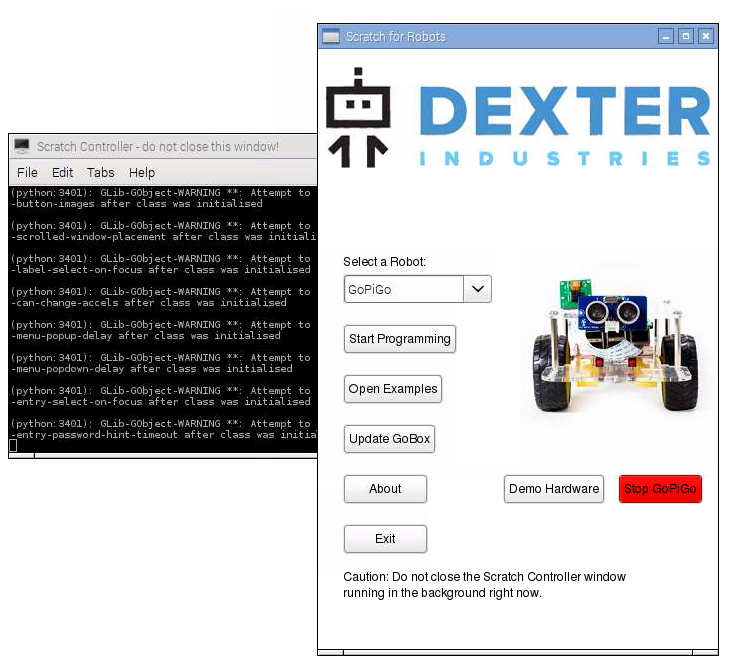This screenshot has width=732, height=666.
Task: Click the GoPiGo robot selection field
Action: click(404, 289)
